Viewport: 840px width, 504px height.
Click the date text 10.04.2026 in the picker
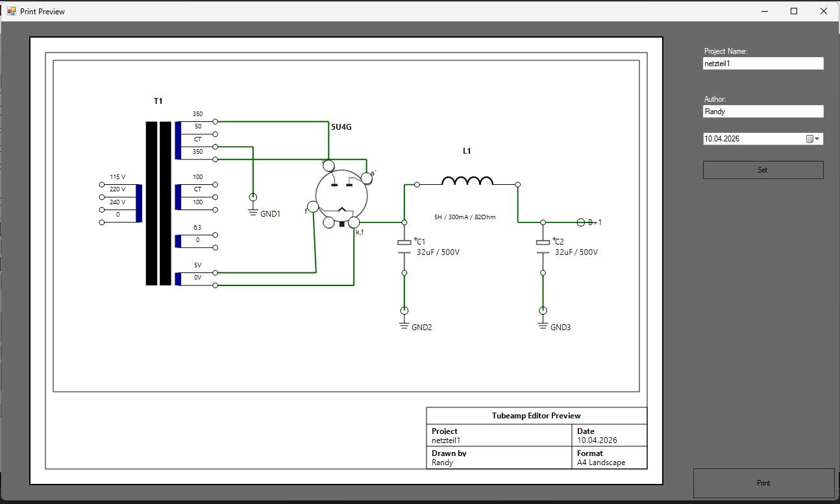[x=722, y=139]
